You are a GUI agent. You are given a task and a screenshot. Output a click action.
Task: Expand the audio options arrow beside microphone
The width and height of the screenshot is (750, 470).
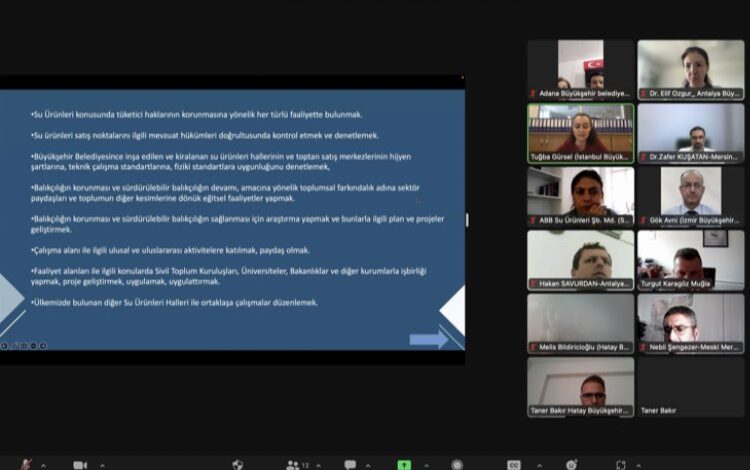(46, 464)
